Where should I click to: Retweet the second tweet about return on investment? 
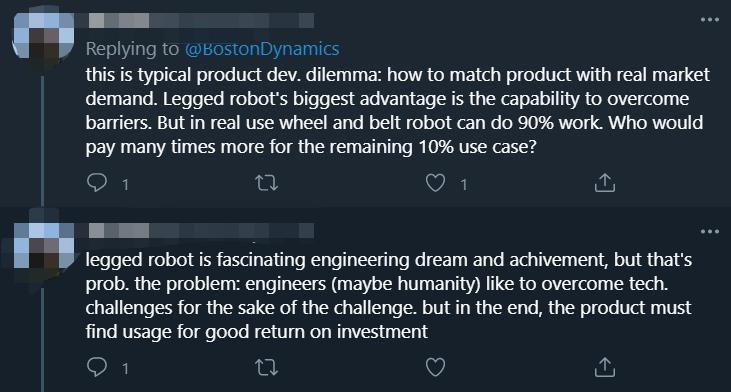[267, 367]
